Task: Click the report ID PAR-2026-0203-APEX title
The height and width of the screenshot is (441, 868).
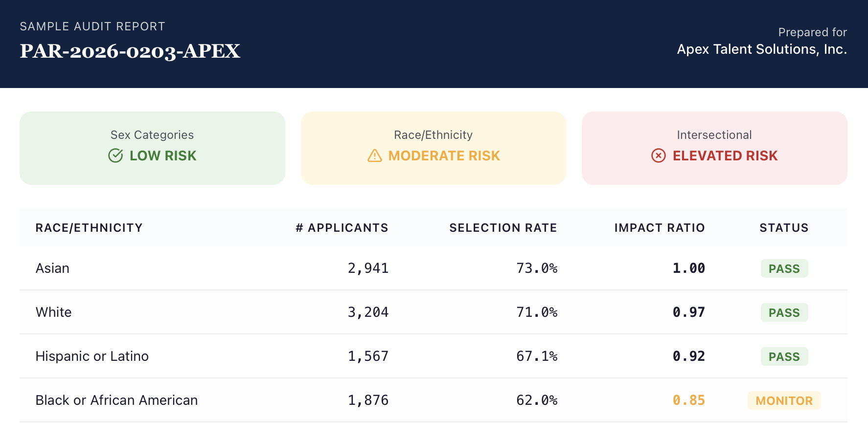Action: pyautogui.click(x=130, y=51)
